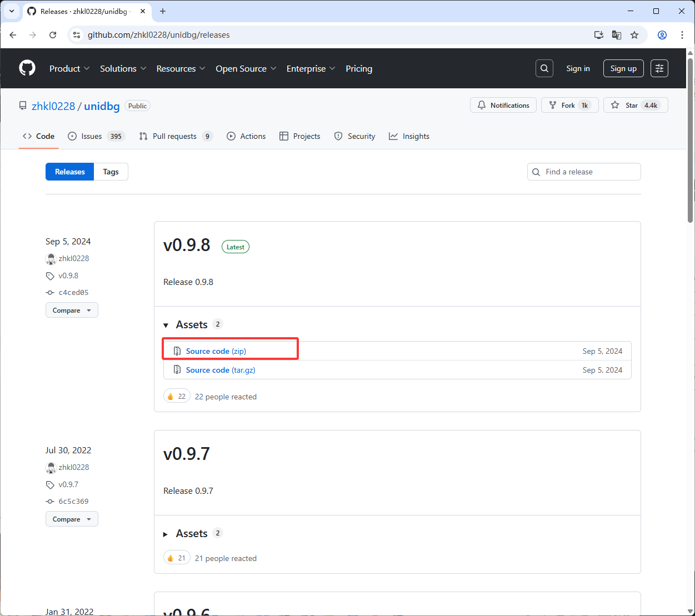This screenshot has width=695, height=616.
Task: Expand the Assets section of v0.9.7
Action: (166, 534)
